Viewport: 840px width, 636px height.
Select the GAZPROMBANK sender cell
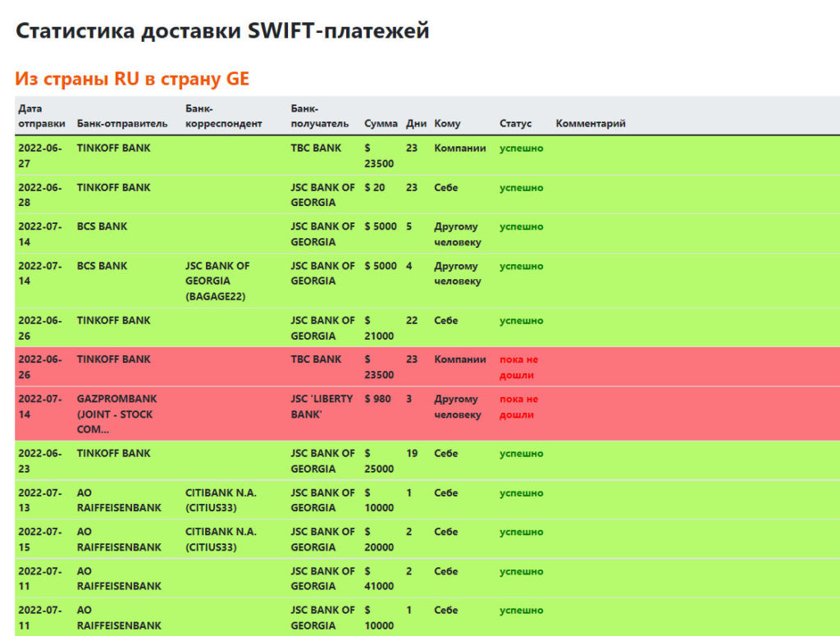(116, 414)
